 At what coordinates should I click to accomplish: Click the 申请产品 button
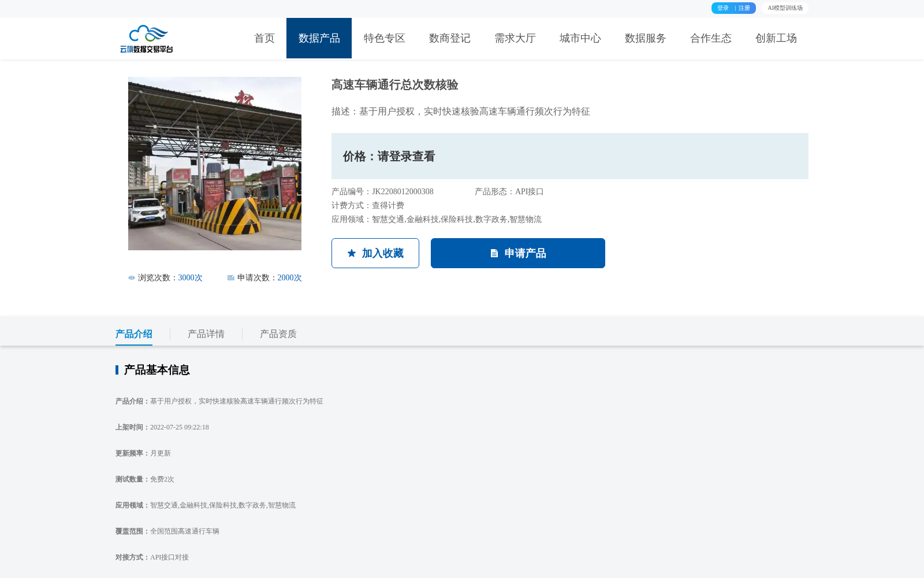click(x=518, y=253)
